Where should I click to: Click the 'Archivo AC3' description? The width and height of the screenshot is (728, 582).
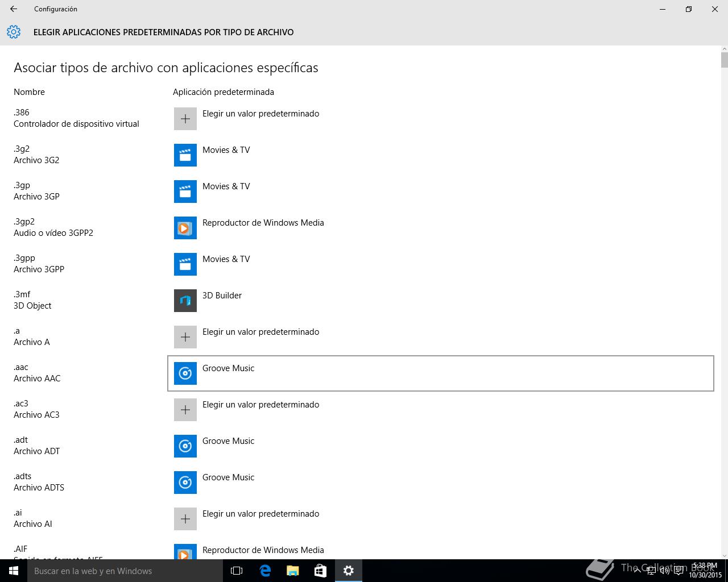pyautogui.click(x=36, y=415)
